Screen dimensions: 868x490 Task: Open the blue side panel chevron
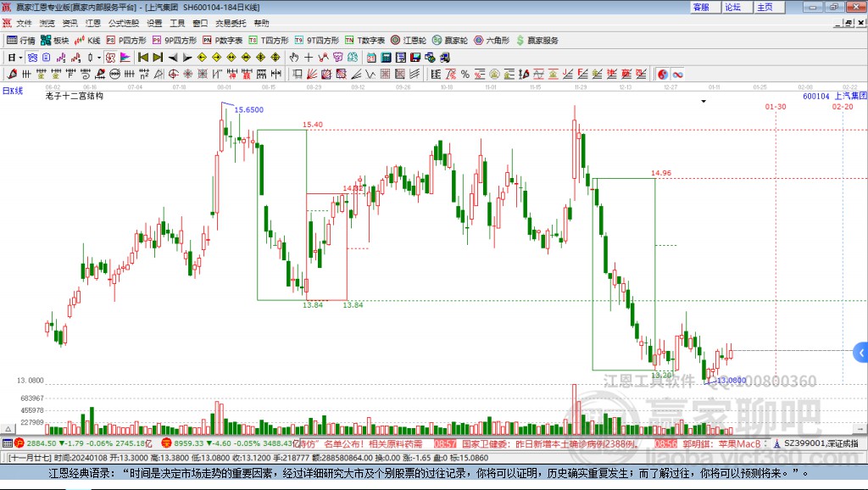[861, 353]
